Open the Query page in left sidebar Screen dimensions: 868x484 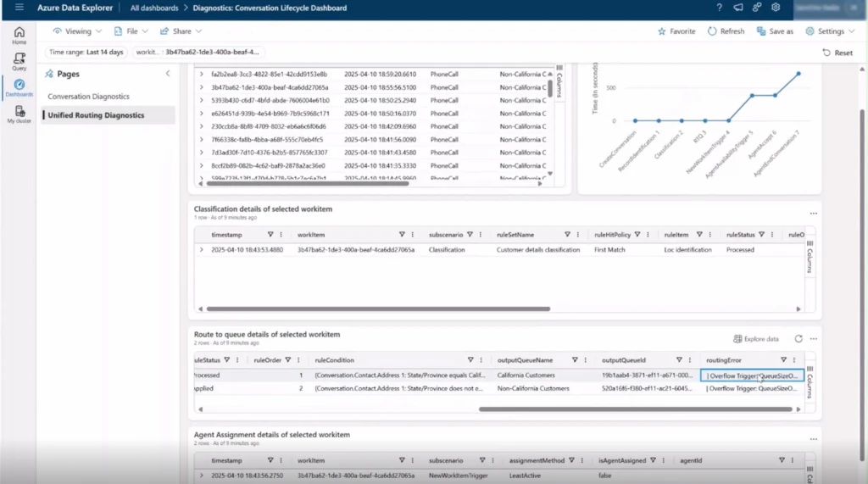[x=19, y=61]
